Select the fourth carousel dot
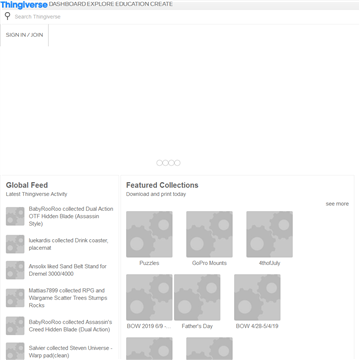Screen dimensions: 360x360 pyautogui.click(x=177, y=163)
